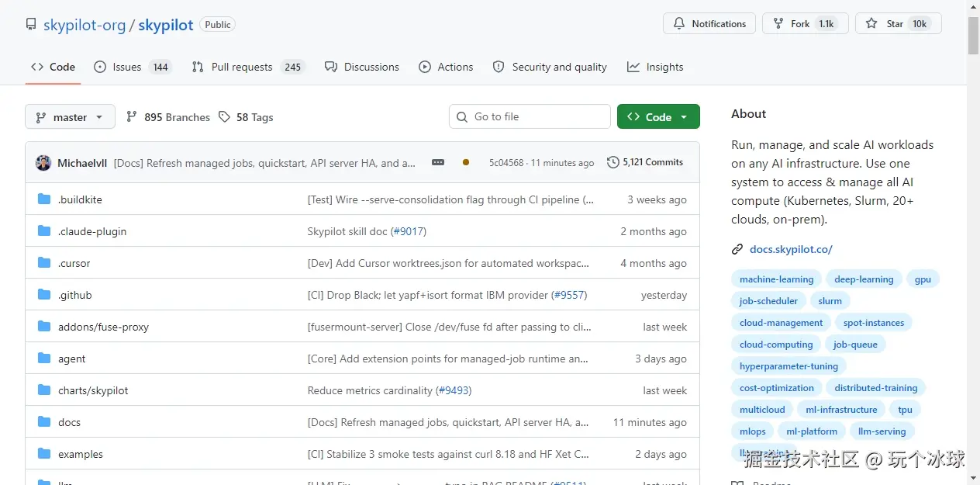Open the #9557 pull request link
This screenshot has height=485, width=980.
tap(569, 295)
